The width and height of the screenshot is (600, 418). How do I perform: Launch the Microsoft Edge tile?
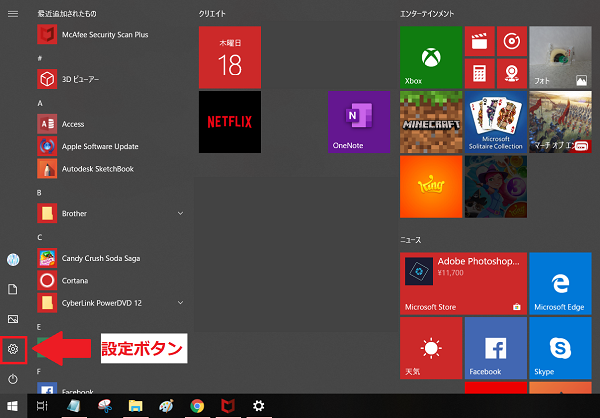[560, 284]
